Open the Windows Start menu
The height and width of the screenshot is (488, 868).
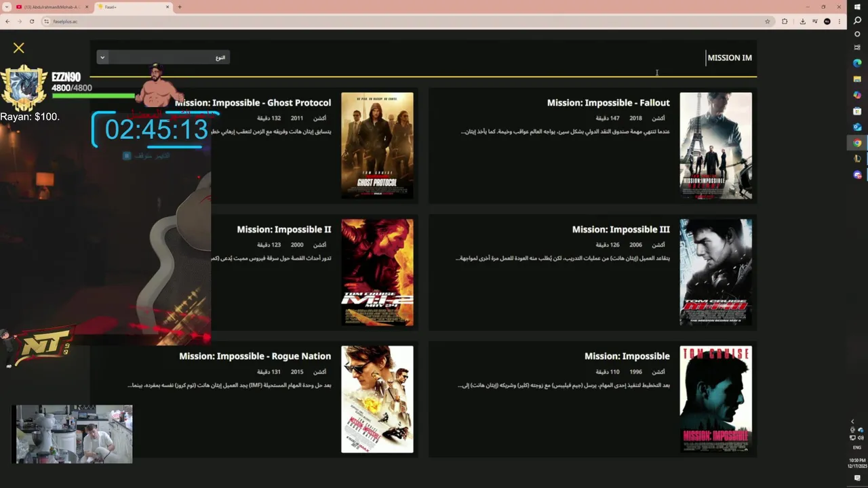(857, 7)
